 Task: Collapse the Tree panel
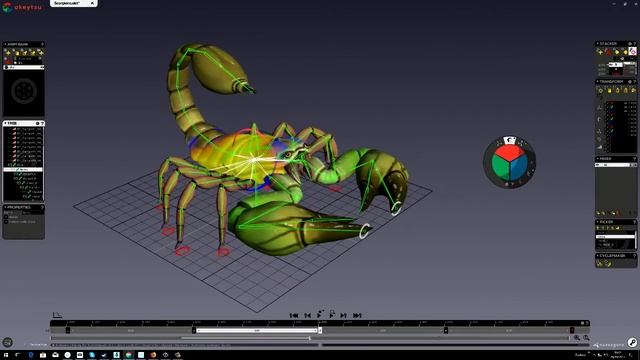pyautogui.click(x=5, y=123)
